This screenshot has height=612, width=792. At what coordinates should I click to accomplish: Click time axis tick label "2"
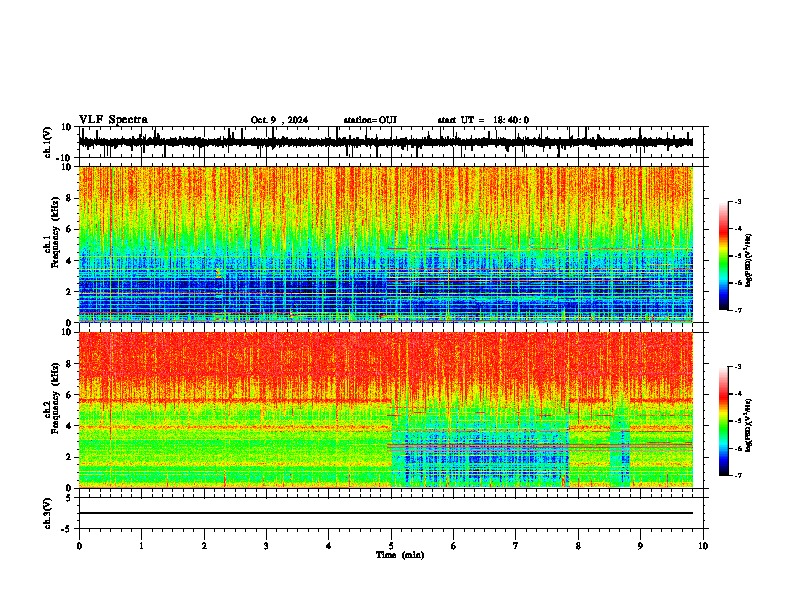click(x=204, y=546)
